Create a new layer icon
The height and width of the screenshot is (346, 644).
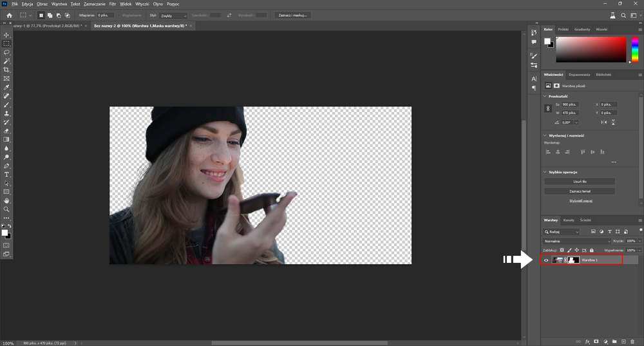[x=623, y=341]
